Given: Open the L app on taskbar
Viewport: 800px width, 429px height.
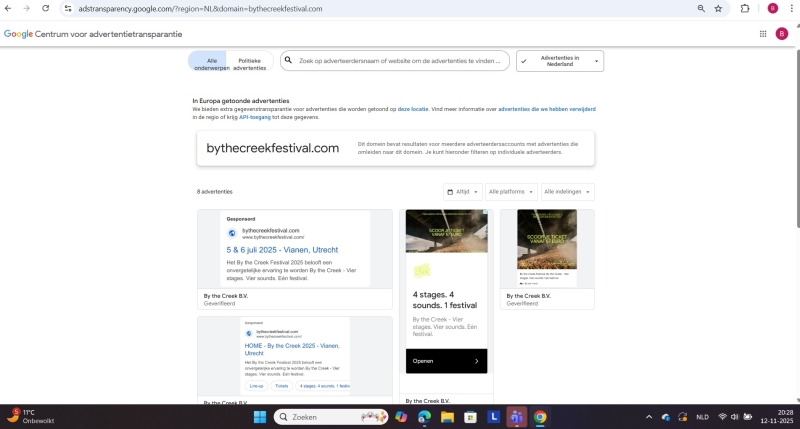Looking at the screenshot, I should click(x=493, y=417).
